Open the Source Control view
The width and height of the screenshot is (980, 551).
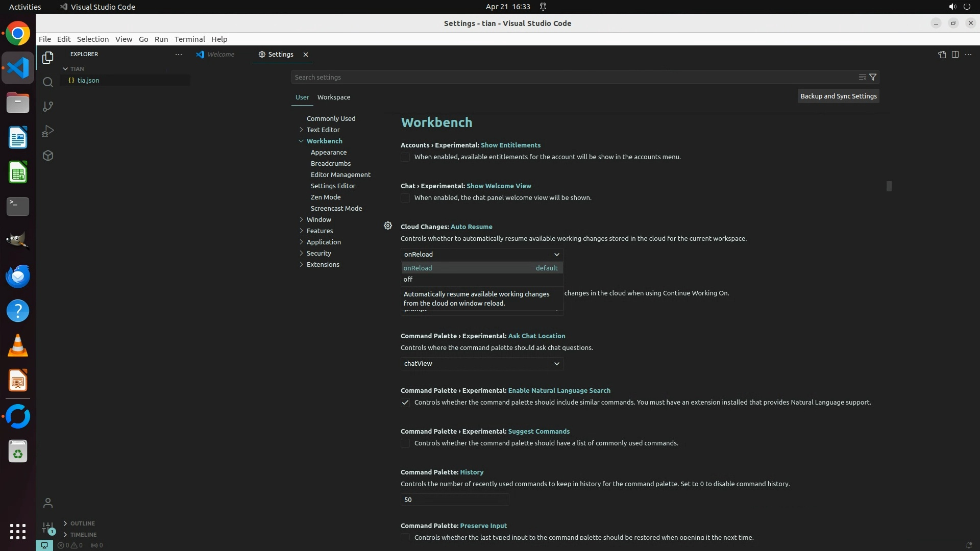pos(48,107)
